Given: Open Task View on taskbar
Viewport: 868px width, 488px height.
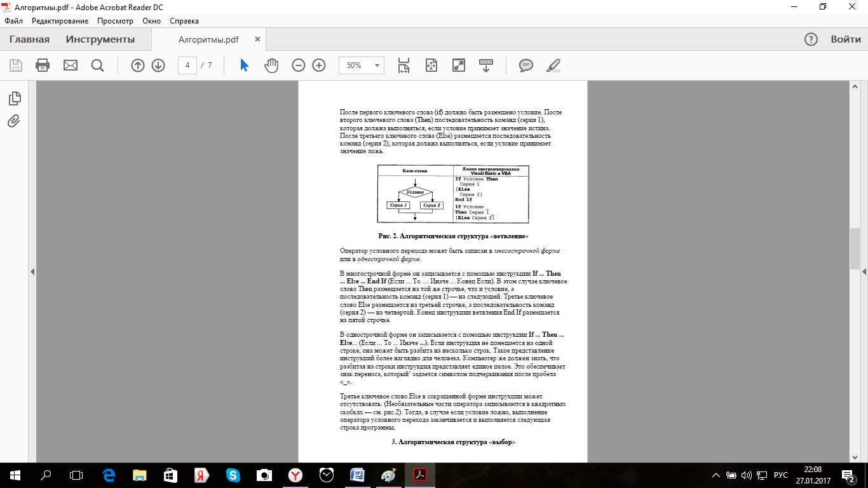Looking at the screenshot, I should pyautogui.click(x=76, y=475).
